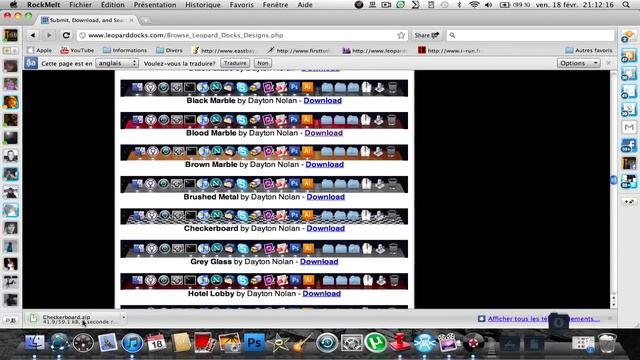Download the Checkerboard dock
The height and width of the screenshot is (360, 640).
325,229
